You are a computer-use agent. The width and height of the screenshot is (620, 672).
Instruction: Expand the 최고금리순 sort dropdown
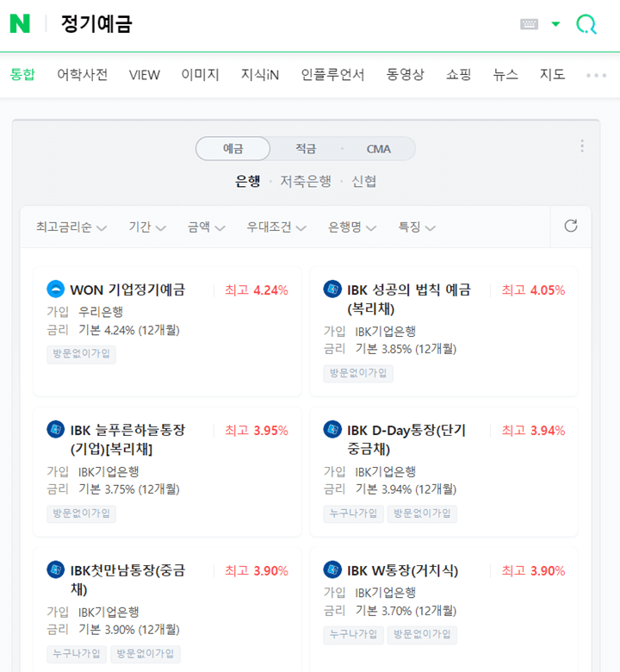pos(71,227)
